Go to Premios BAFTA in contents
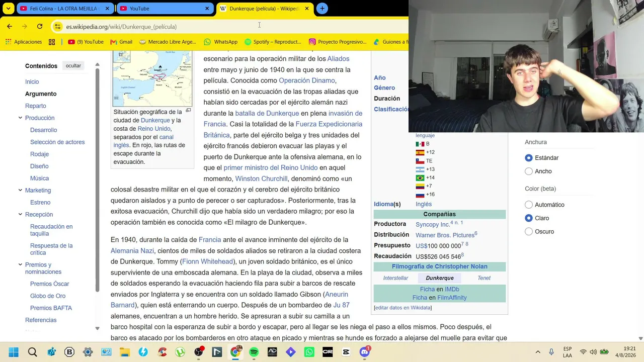 click(51, 308)
